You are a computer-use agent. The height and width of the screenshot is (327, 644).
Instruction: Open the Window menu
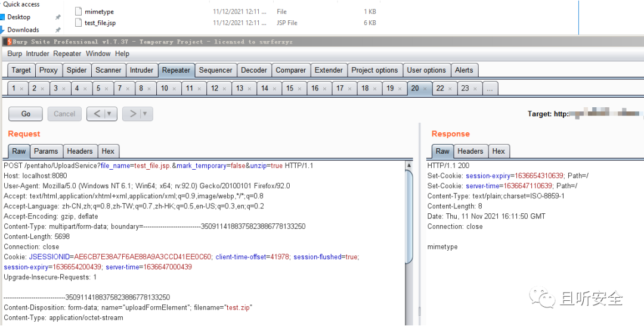(98, 54)
